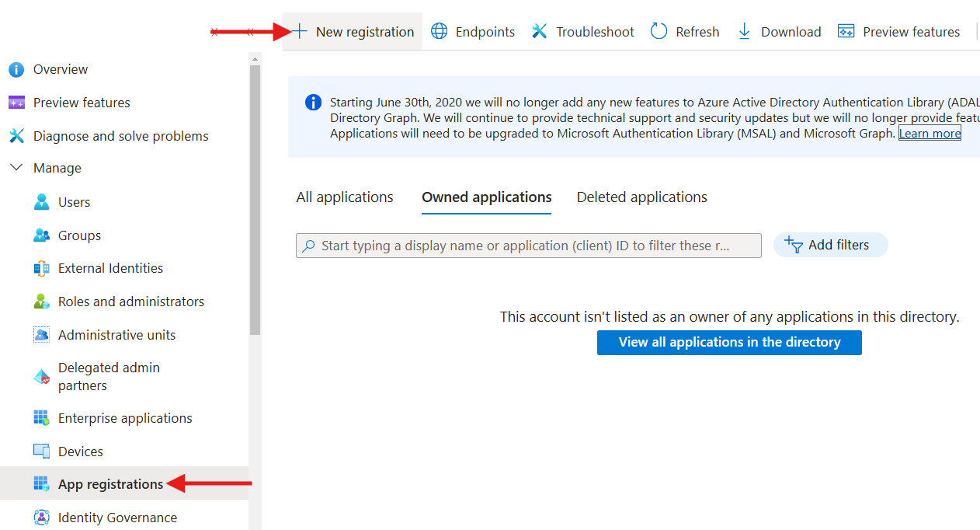Click the New registration plus icon

[301, 32]
